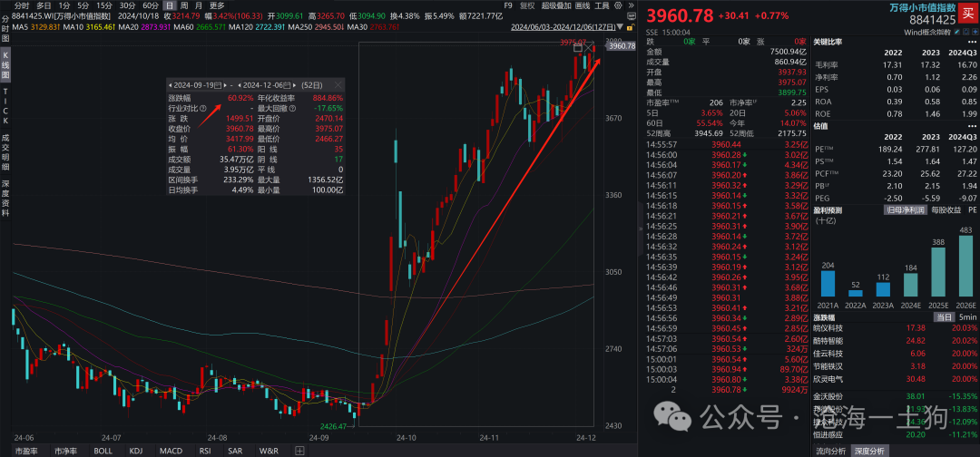980x457 pixels.
Task: Select 5分 period
Action: click(x=83, y=5)
